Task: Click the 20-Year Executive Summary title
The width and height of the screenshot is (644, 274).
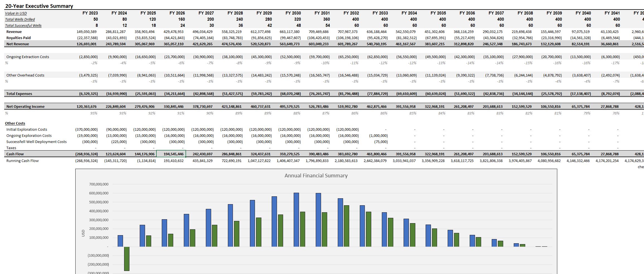Action: pos(38,6)
